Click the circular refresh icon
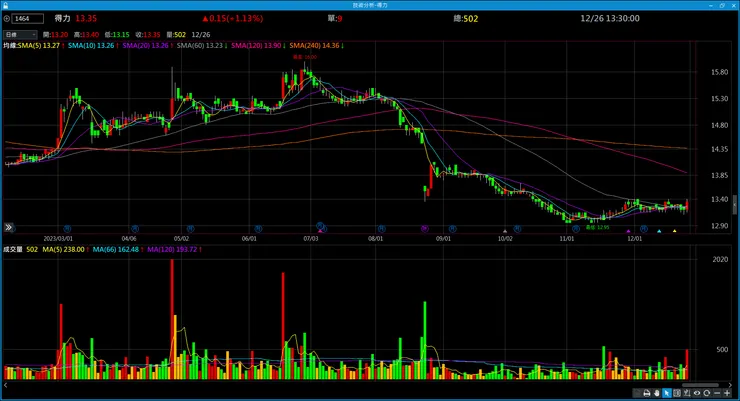740x401 pixels. pyautogui.click(x=706, y=393)
